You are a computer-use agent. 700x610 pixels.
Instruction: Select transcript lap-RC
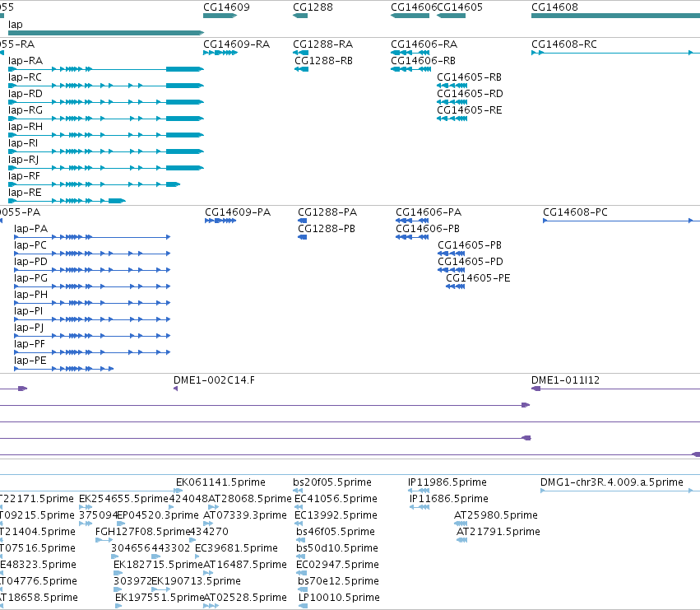106,86
